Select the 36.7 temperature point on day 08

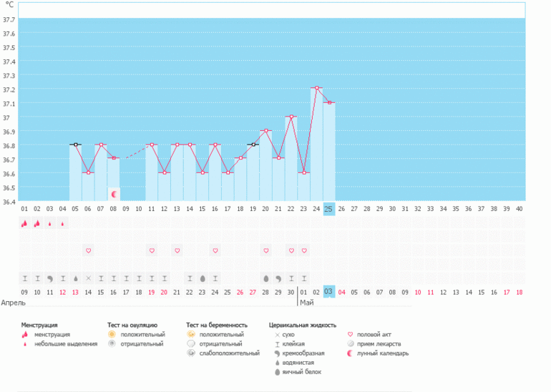click(114, 158)
